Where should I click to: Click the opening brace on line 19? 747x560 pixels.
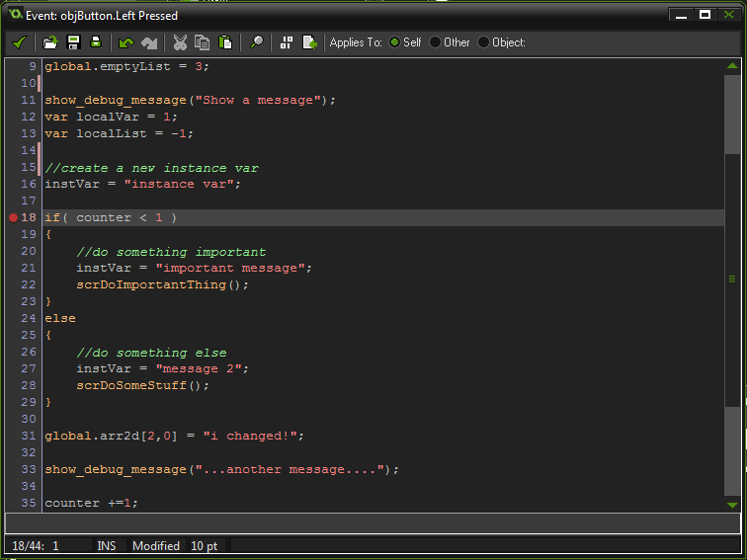tap(48, 234)
